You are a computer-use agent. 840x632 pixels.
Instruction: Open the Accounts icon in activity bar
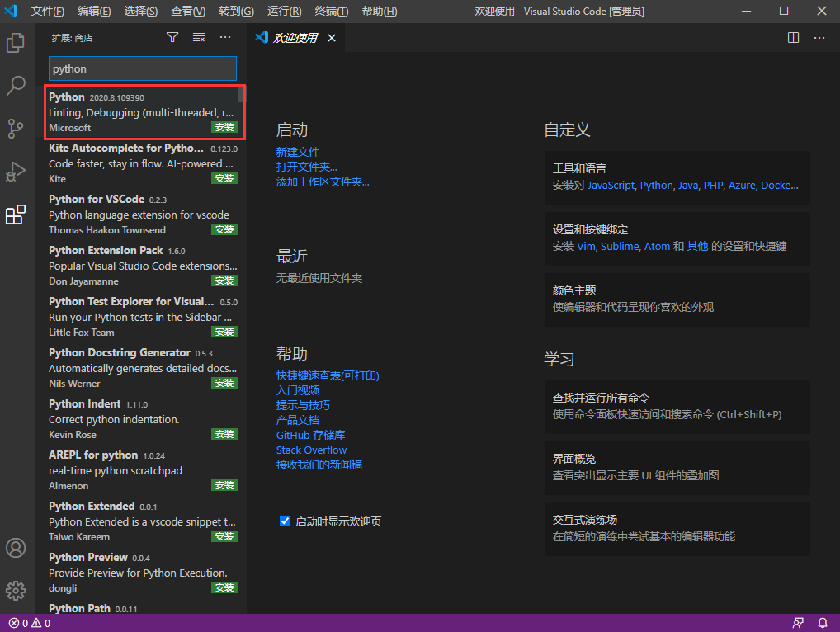(x=16, y=548)
